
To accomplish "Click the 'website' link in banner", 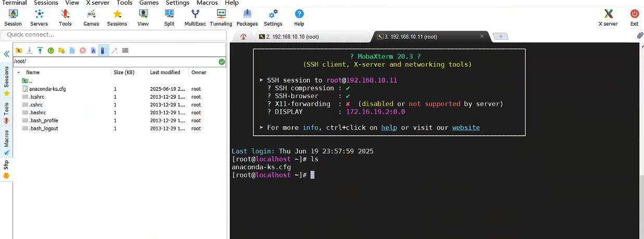I will [x=466, y=127].
